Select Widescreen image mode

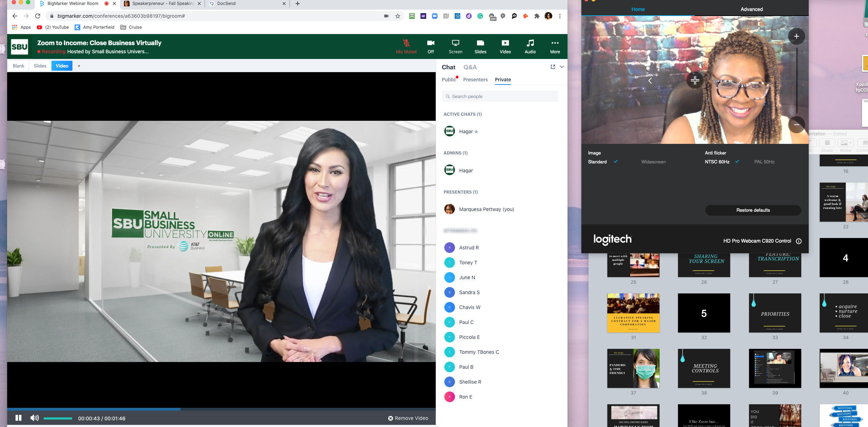653,162
